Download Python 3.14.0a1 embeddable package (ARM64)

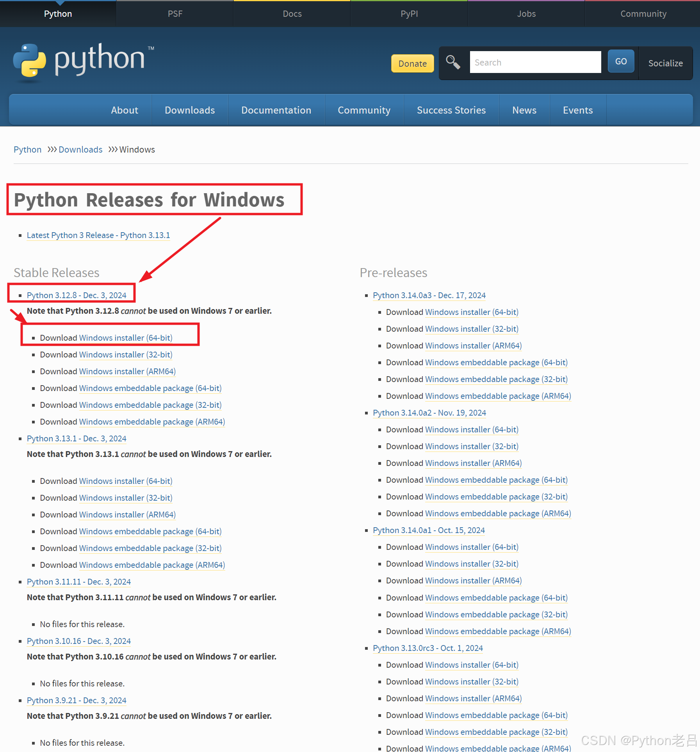click(498, 631)
